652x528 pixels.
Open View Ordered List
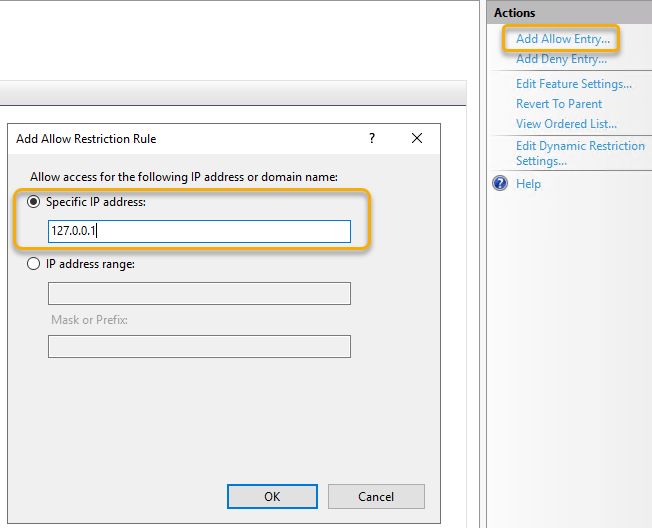(x=566, y=124)
